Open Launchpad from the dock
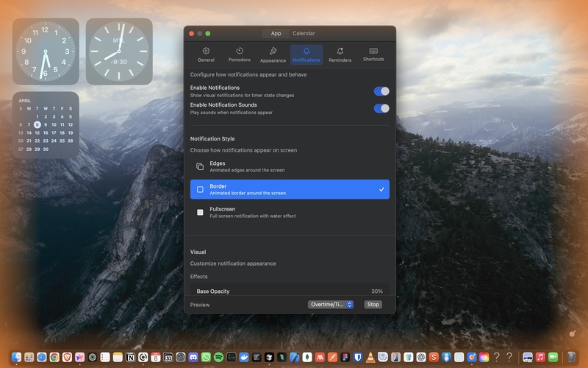Image resolution: width=588 pixels, height=368 pixels. pyautogui.click(x=29, y=357)
